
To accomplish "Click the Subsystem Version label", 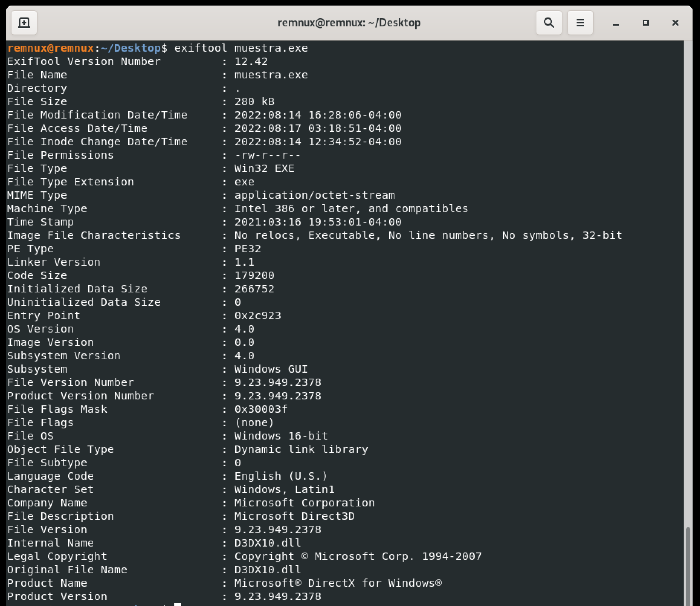I will click(64, 356).
